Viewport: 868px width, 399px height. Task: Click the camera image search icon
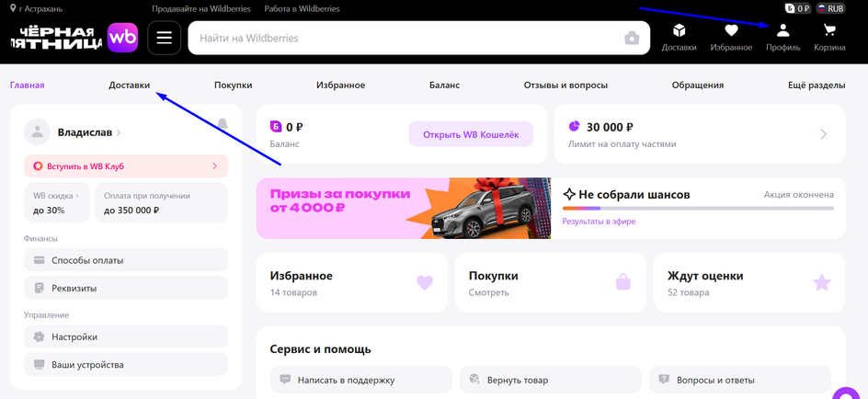tap(632, 39)
